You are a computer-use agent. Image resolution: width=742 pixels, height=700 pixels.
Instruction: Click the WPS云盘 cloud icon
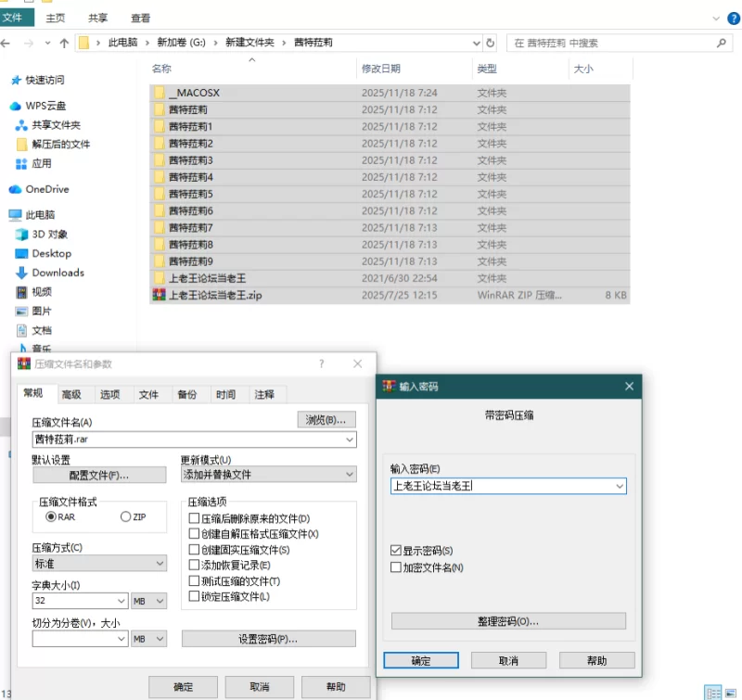[x=15, y=106]
